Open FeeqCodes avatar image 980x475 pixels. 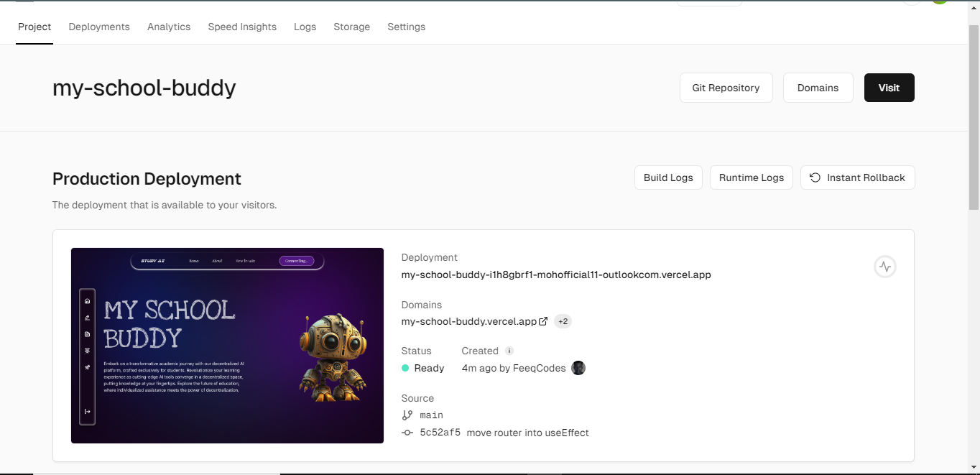click(578, 368)
